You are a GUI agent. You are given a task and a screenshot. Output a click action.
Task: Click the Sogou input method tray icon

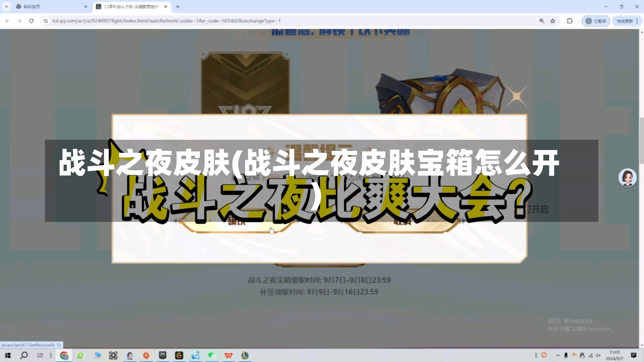click(x=544, y=355)
